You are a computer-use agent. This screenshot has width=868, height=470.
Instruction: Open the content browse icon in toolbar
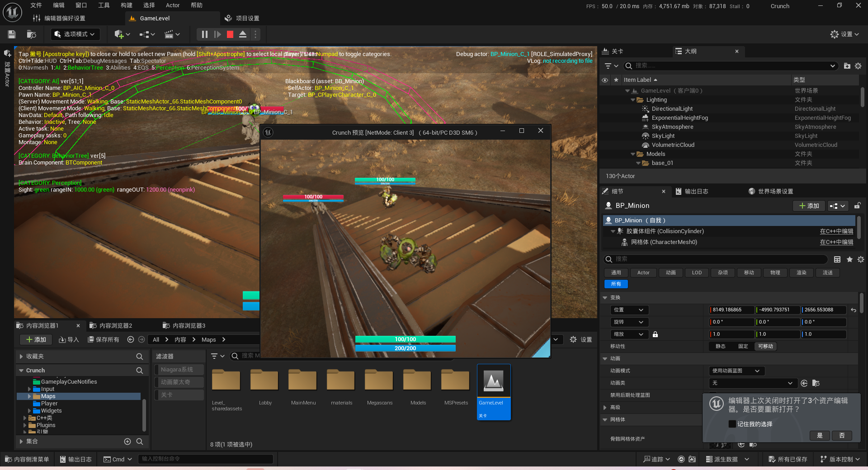click(x=31, y=34)
